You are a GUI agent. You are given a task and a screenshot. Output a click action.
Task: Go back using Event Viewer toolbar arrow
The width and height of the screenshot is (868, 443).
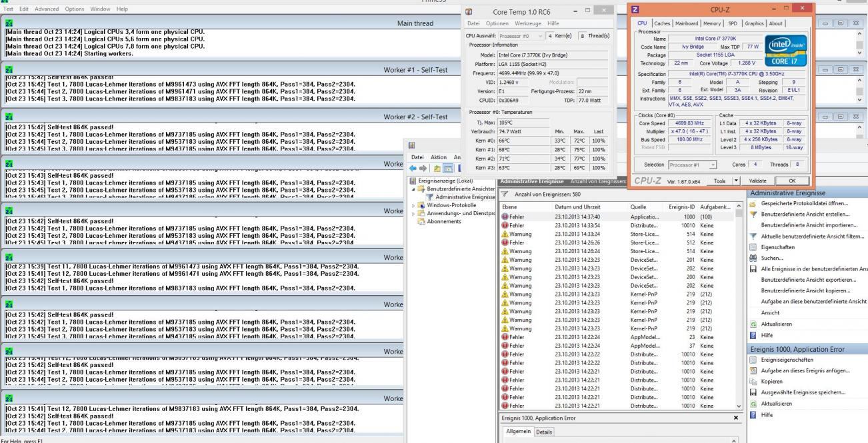[x=413, y=167]
